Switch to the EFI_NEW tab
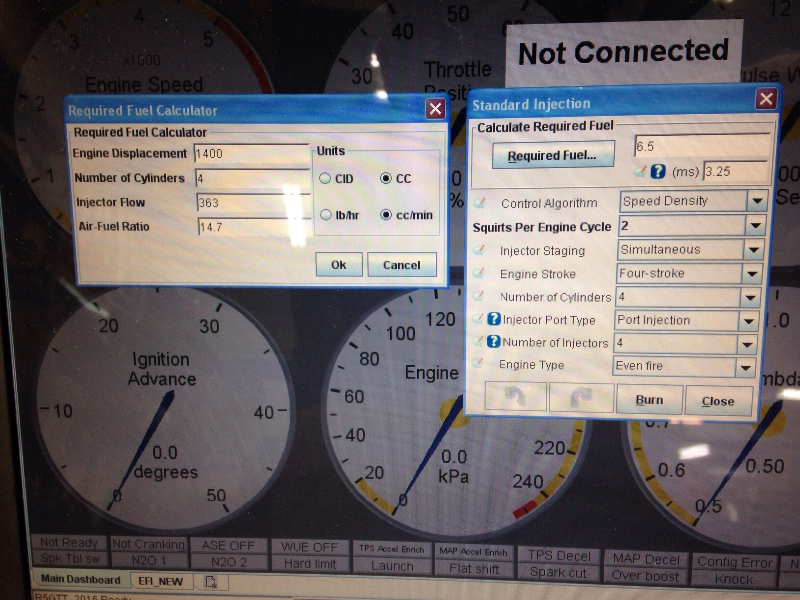800x600 pixels. coord(162,581)
